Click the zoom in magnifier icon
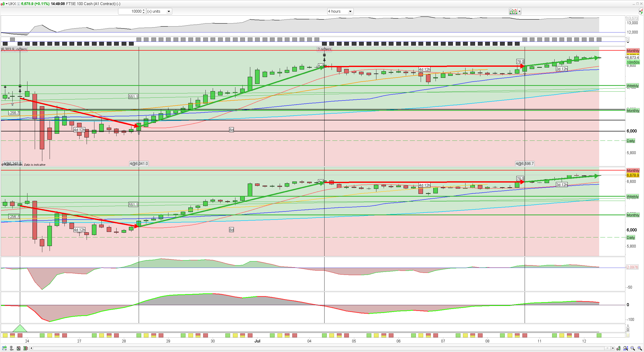Viewport: 644px width, 352px height. pyautogui.click(x=640, y=348)
